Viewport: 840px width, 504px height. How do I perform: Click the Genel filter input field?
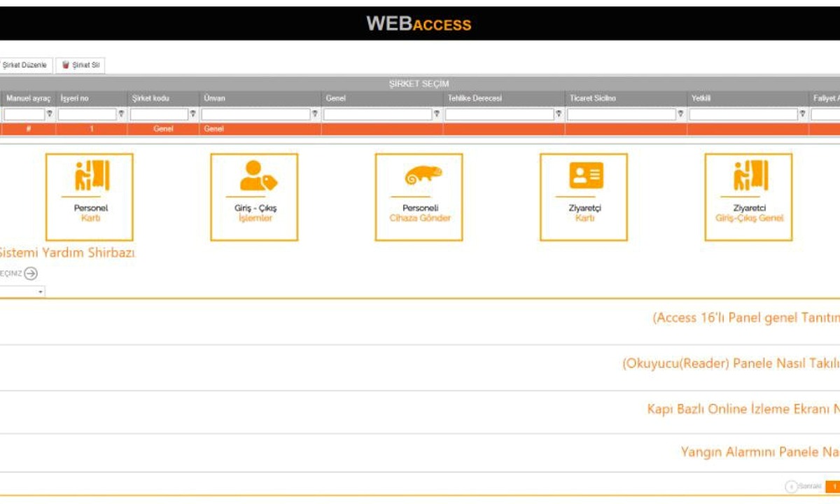[378, 114]
